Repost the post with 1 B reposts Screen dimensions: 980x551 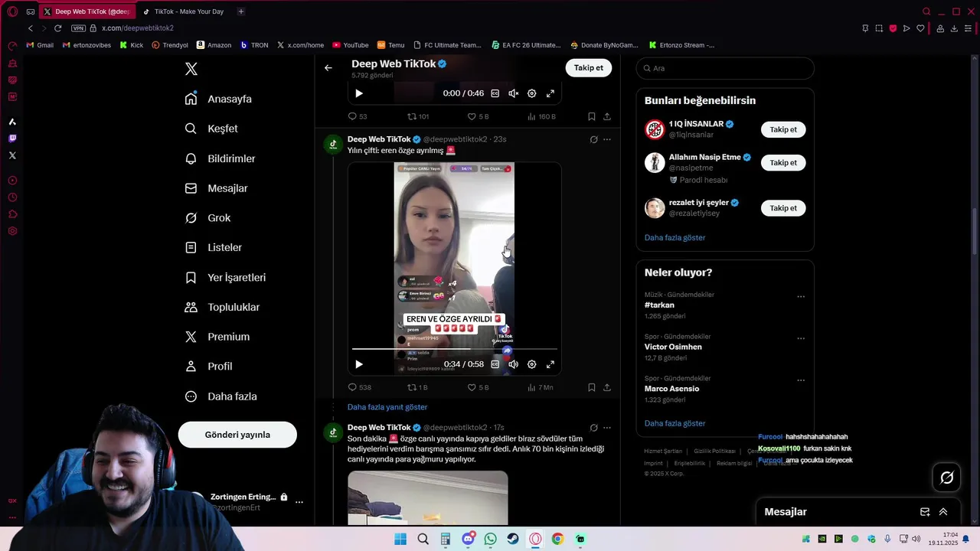click(417, 387)
